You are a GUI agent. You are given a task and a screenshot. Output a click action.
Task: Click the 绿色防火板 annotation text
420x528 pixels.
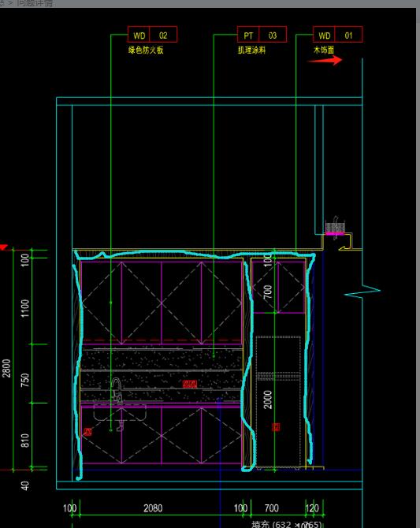pyautogui.click(x=146, y=50)
